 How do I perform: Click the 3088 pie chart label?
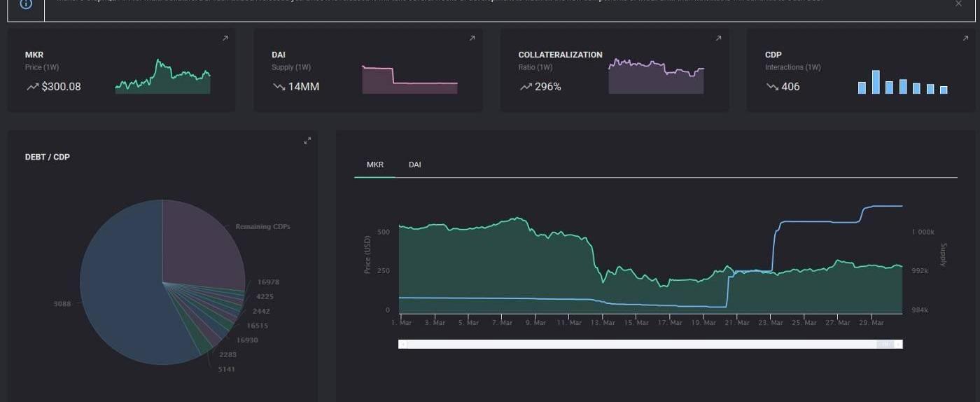click(62, 304)
